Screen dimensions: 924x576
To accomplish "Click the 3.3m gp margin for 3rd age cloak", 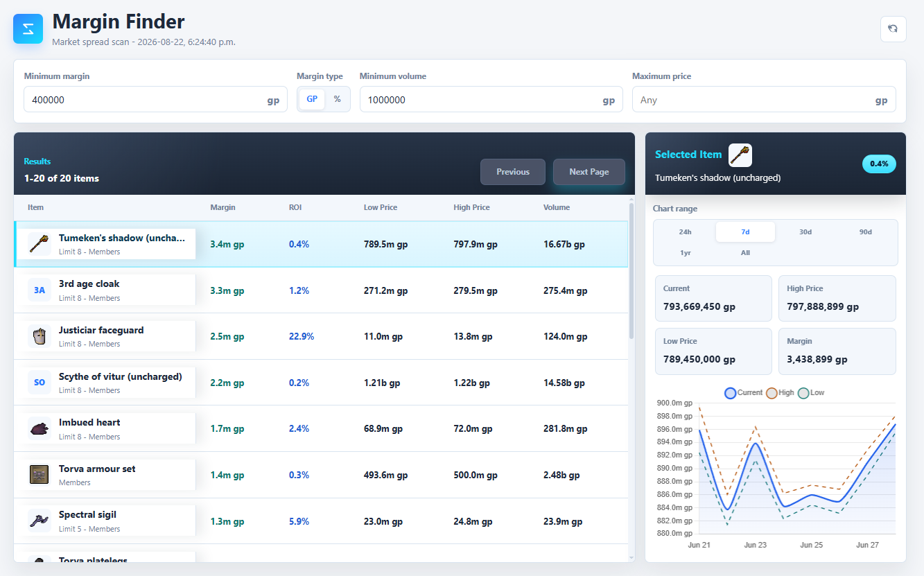I will (227, 290).
